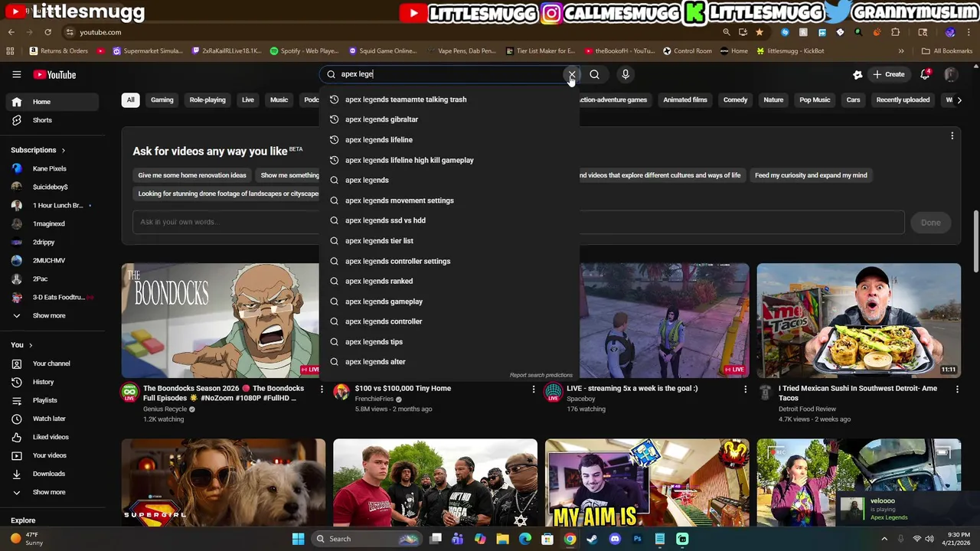Click "Feed my curiosity and expand my mind" chip
The image size is (980, 551).
pyautogui.click(x=811, y=175)
